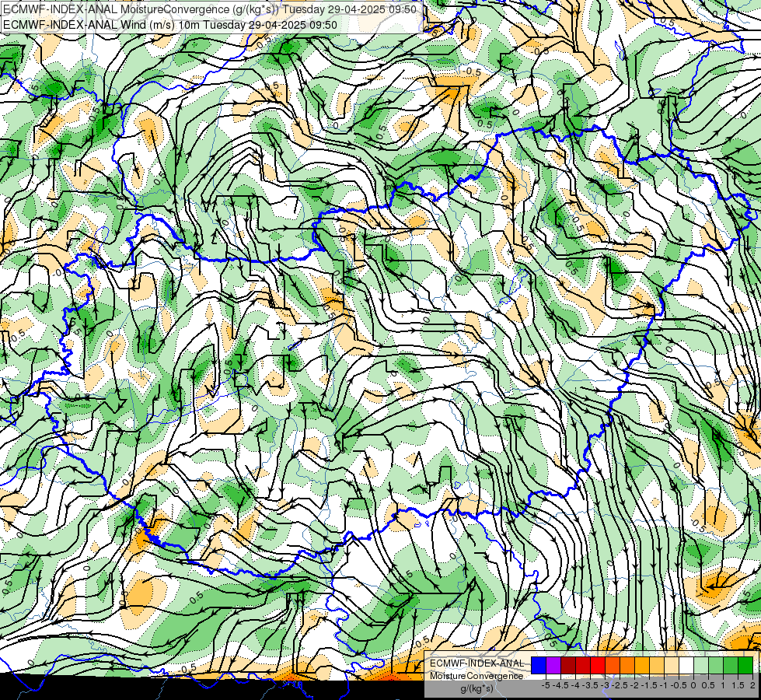Click the white legend swatch
The image size is (761, 700).
click(x=686, y=666)
